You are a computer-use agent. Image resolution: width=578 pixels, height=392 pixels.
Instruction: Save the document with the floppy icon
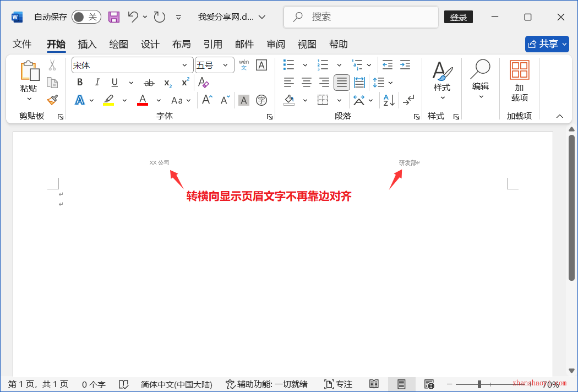pyautogui.click(x=114, y=17)
